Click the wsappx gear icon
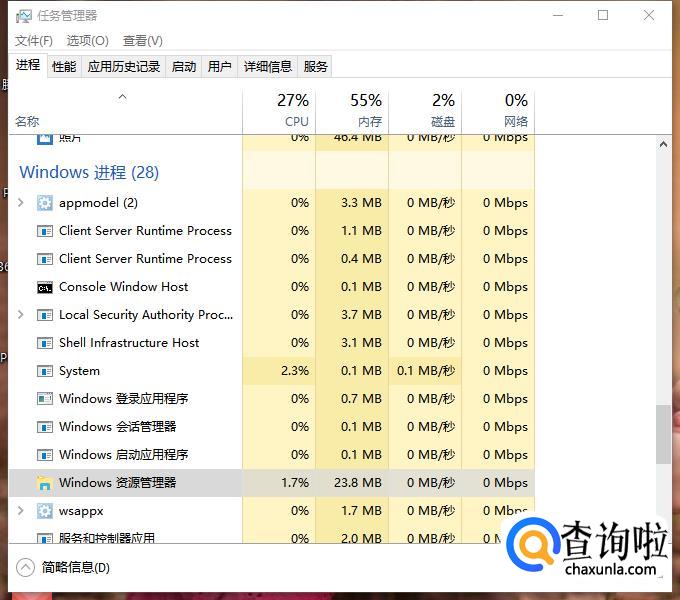This screenshot has width=680, height=600. 45,511
